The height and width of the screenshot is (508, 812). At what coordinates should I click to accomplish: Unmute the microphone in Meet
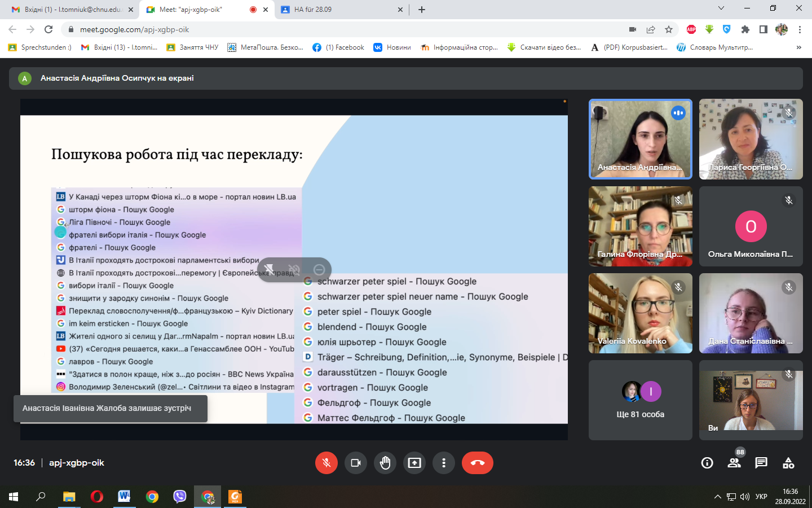(x=326, y=463)
